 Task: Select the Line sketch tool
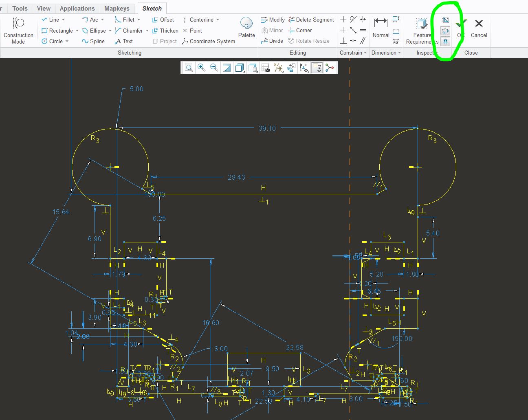tap(50, 20)
